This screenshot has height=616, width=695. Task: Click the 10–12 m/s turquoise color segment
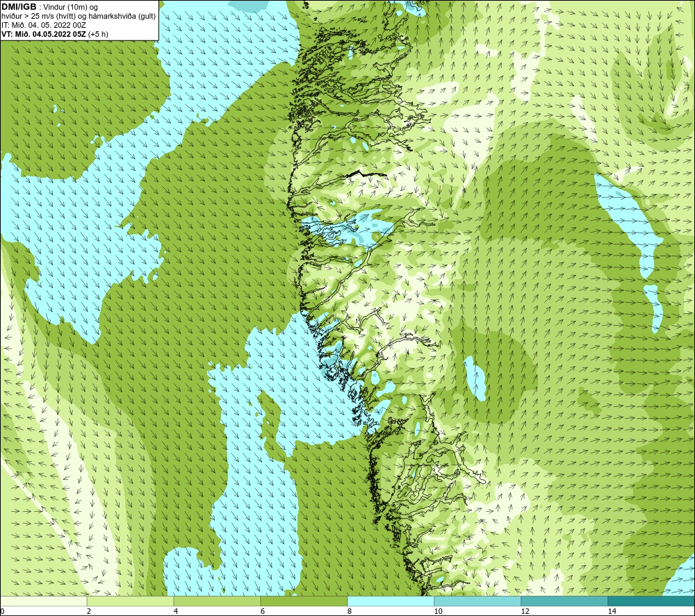click(478, 601)
